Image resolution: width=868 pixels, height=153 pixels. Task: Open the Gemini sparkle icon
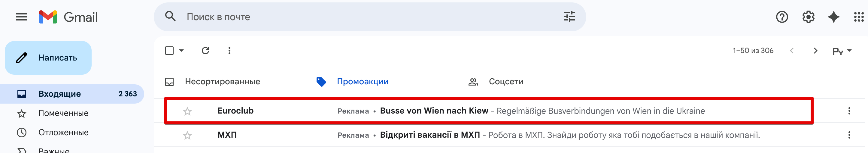834,17
